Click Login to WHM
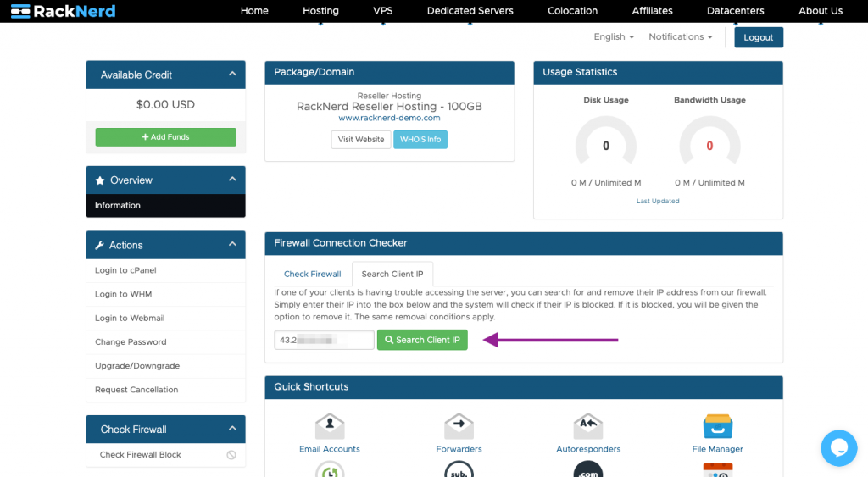868x477 pixels. (x=165, y=294)
